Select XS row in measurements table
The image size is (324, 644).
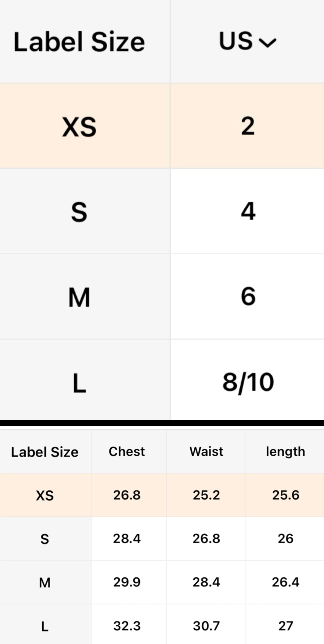[x=45, y=495]
